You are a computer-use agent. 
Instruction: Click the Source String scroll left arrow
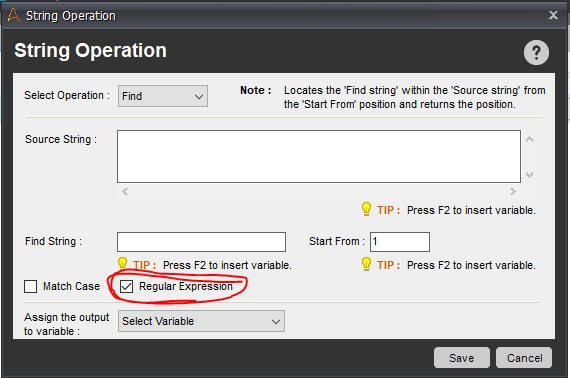click(x=125, y=192)
